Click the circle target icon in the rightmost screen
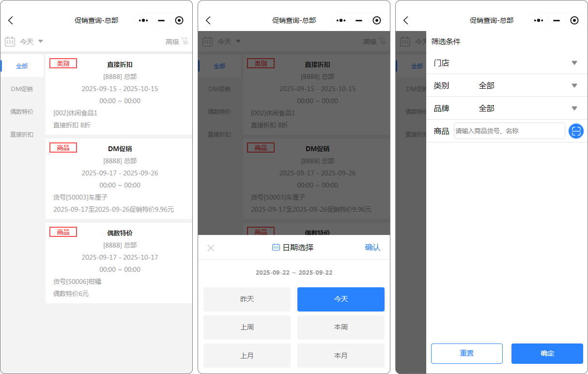 (574, 20)
